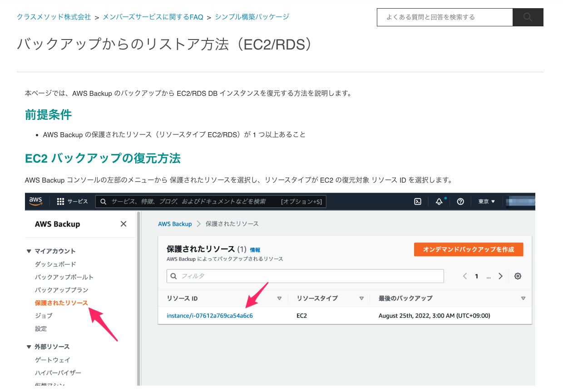Go to next page of resources
563x392 pixels.
500,276
